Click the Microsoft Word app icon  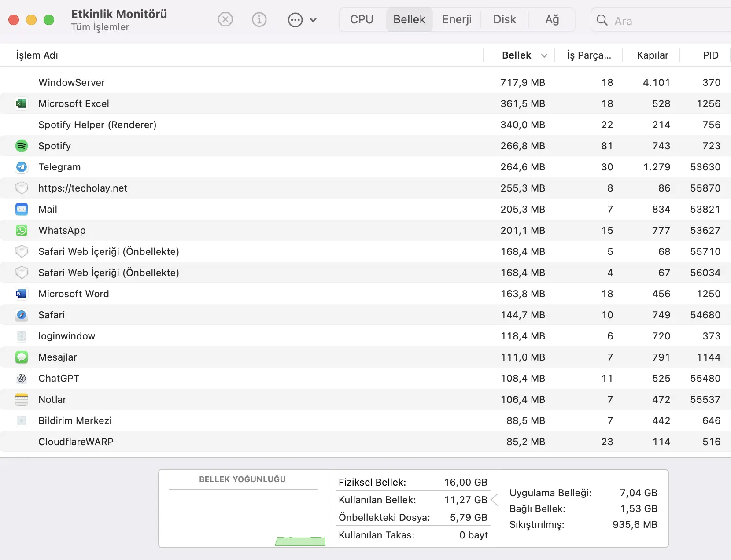[x=21, y=294]
